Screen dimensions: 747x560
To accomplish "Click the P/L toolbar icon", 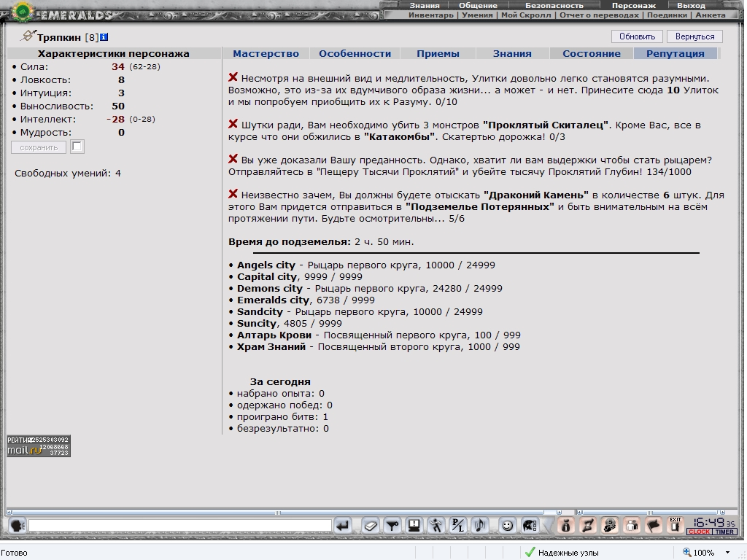I will point(458,526).
